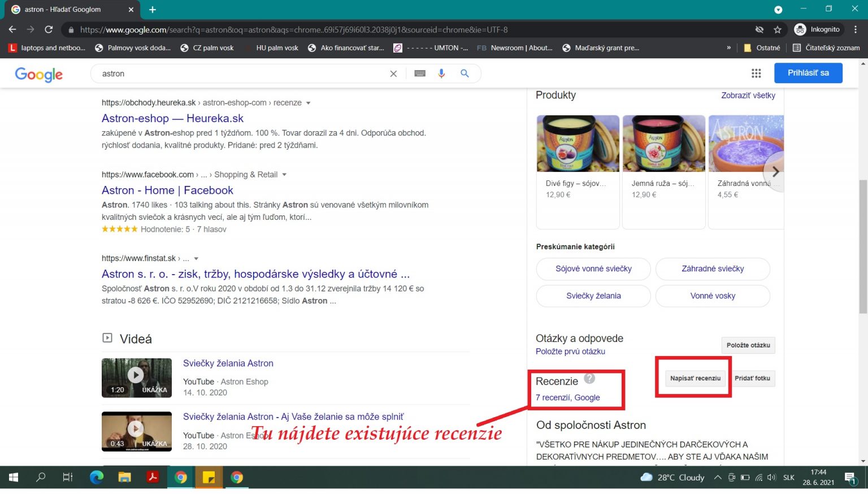Open on-screen keyboard input tool
This screenshot has height=494, width=868.
pos(420,73)
